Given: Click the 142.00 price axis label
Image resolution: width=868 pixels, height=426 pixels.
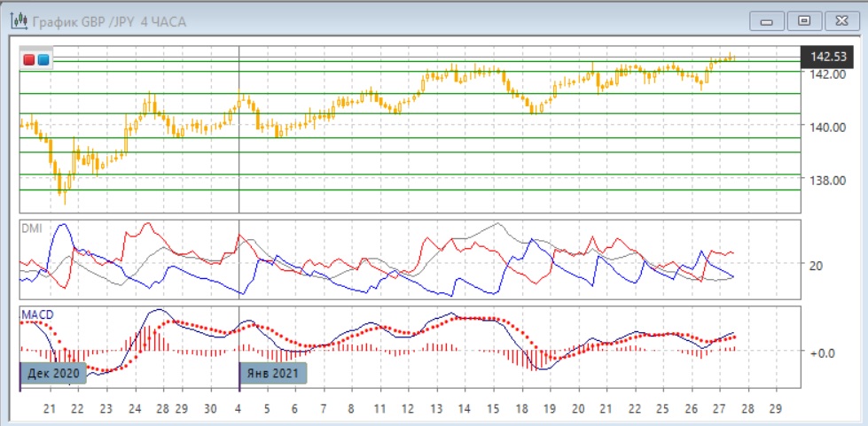Looking at the screenshot, I should point(831,74).
